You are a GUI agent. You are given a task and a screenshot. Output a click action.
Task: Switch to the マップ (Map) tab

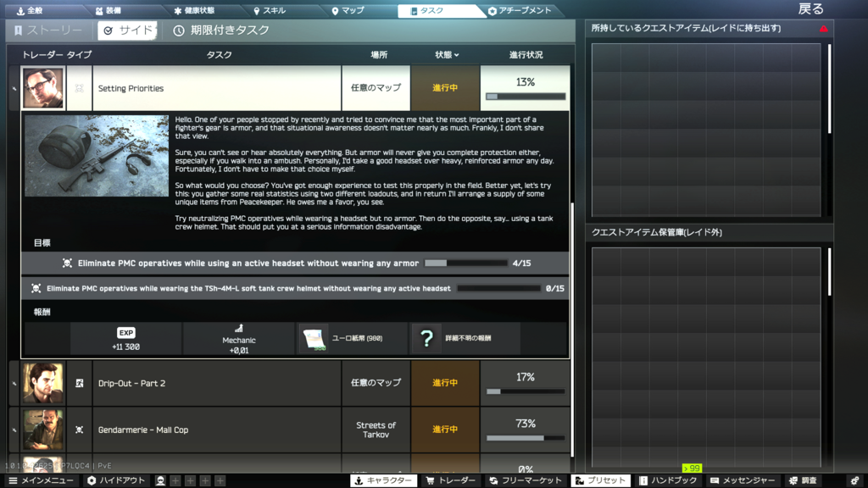pyautogui.click(x=348, y=11)
